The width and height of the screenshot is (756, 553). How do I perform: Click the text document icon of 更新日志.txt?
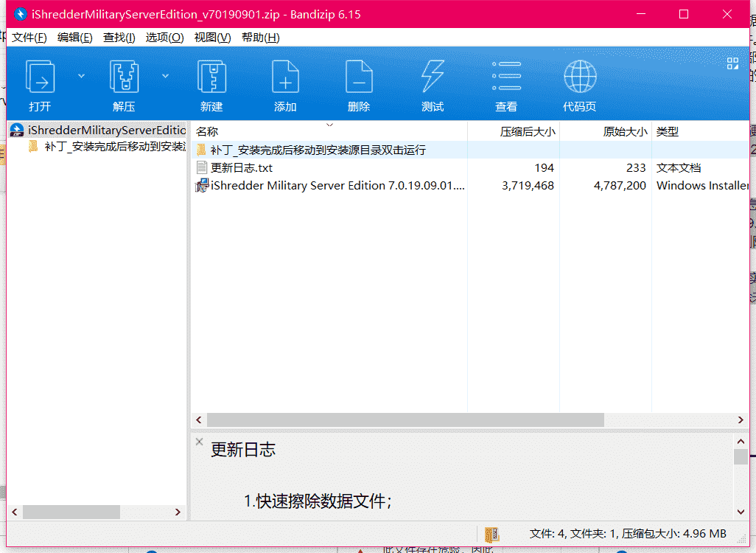pos(202,168)
